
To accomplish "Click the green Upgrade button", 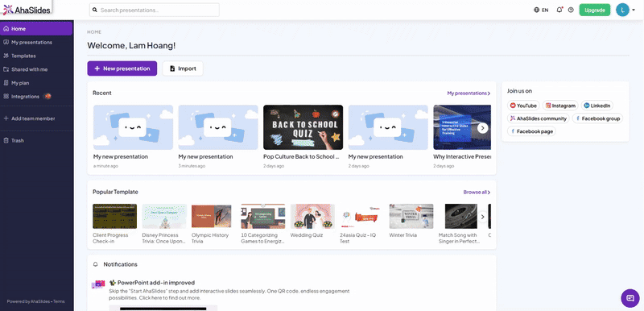I will pyautogui.click(x=595, y=10).
